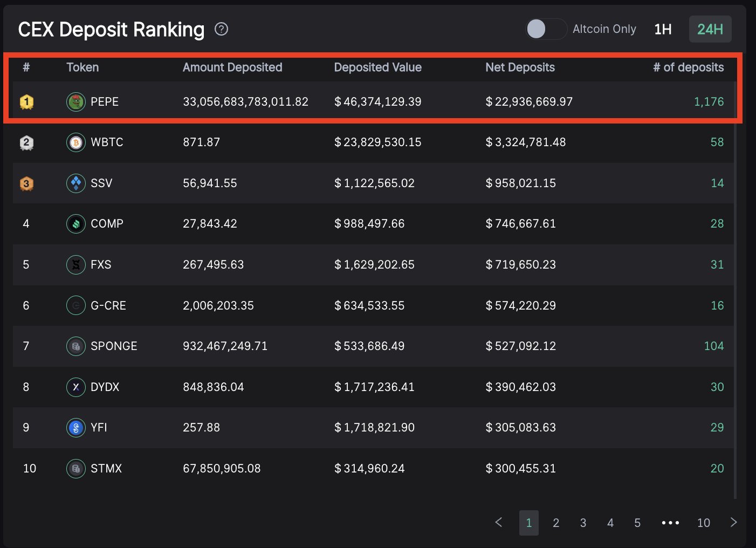This screenshot has height=548, width=756.
Task: Click COMP amount deposited 27,843.42
Action: coord(210,224)
